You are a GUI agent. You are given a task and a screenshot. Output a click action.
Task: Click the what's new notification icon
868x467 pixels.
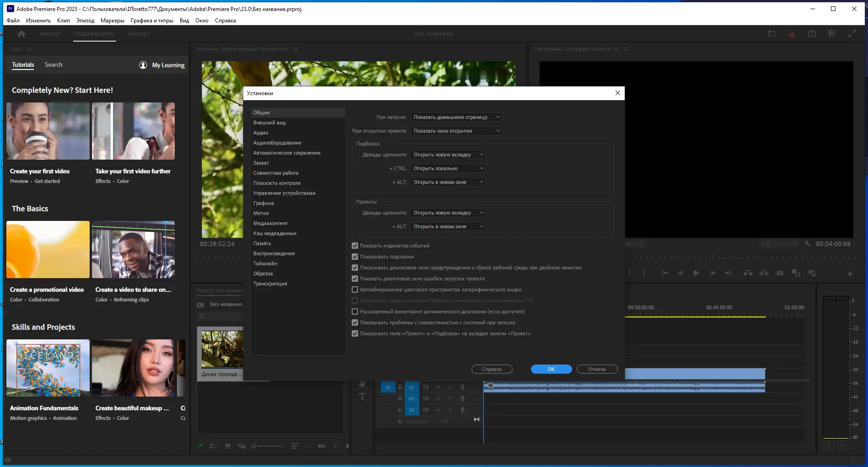(x=772, y=33)
